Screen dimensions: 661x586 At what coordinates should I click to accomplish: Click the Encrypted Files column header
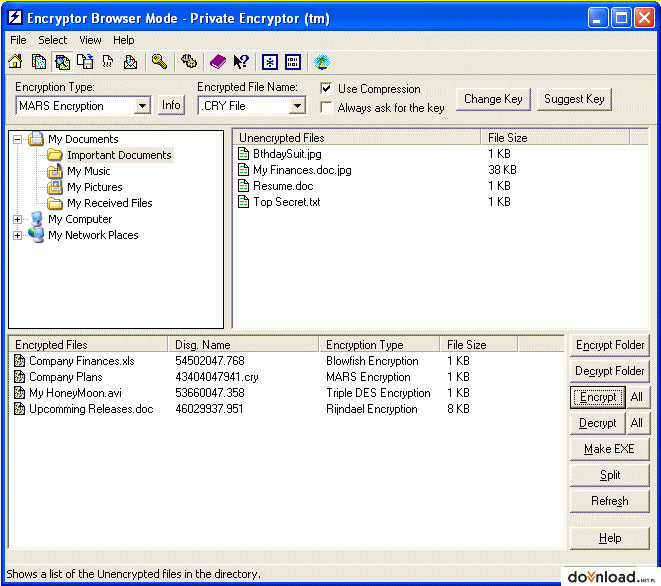coord(88,345)
